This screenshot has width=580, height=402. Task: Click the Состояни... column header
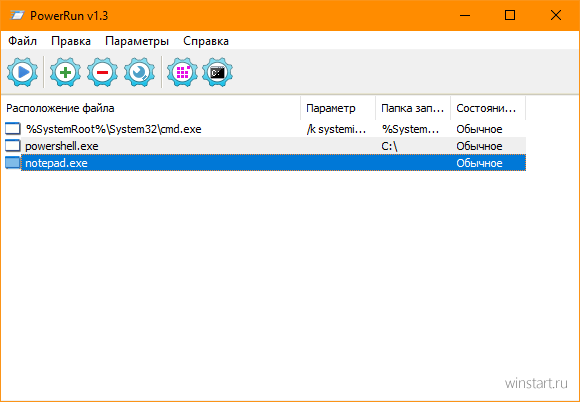(x=488, y=108)
